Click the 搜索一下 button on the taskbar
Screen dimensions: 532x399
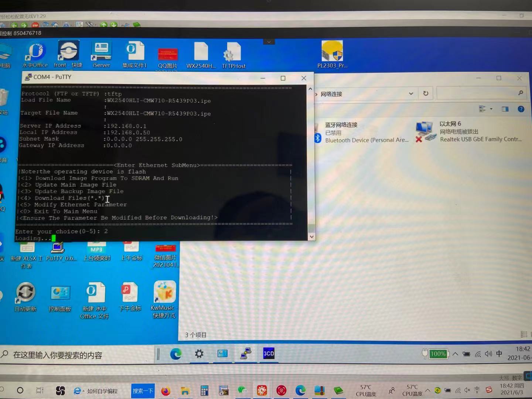(x=143, y=391)
